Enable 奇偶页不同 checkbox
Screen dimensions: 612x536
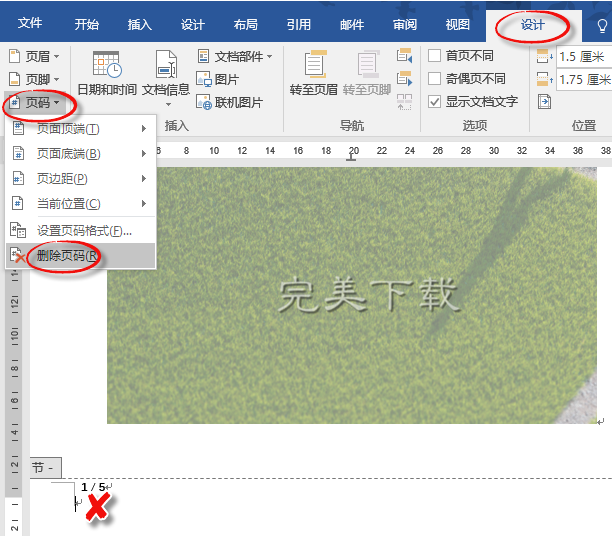(434, 78)
